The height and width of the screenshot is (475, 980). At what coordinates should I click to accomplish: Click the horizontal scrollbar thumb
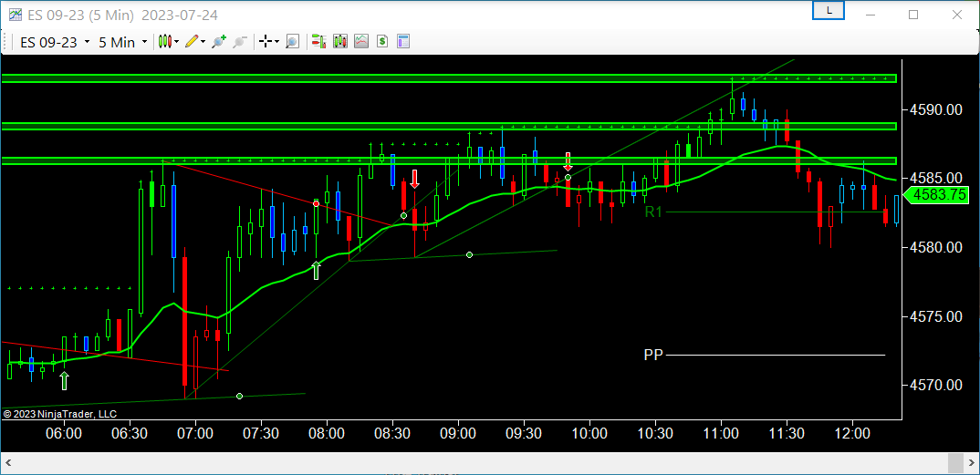[x=955, y=462]
